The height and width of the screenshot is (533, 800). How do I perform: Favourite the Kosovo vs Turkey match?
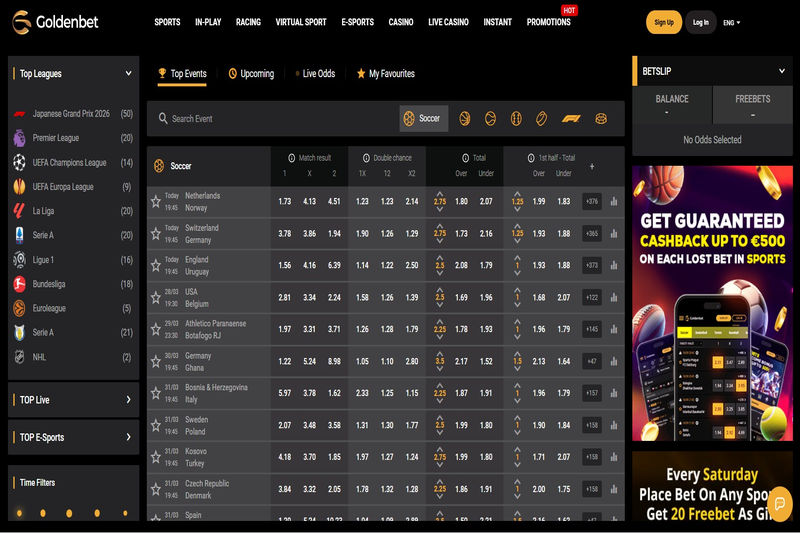click(156, 457)
